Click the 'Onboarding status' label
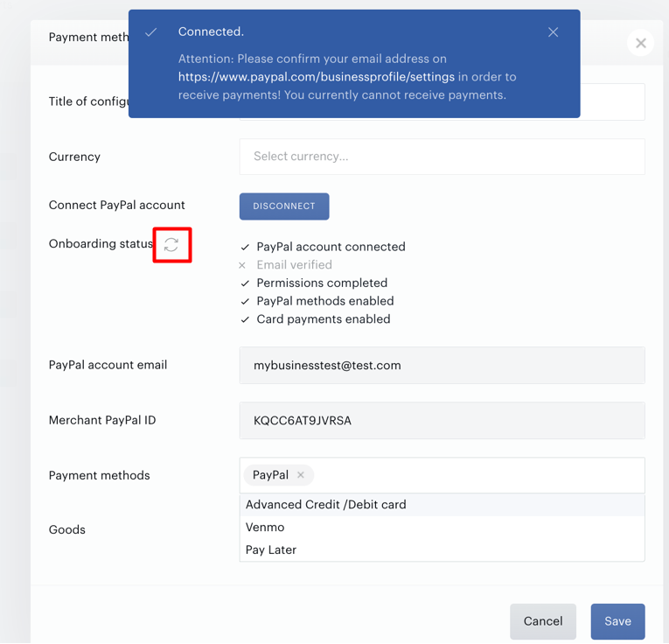The width and height of the screenshot is (669, 644). click(101, 243)
